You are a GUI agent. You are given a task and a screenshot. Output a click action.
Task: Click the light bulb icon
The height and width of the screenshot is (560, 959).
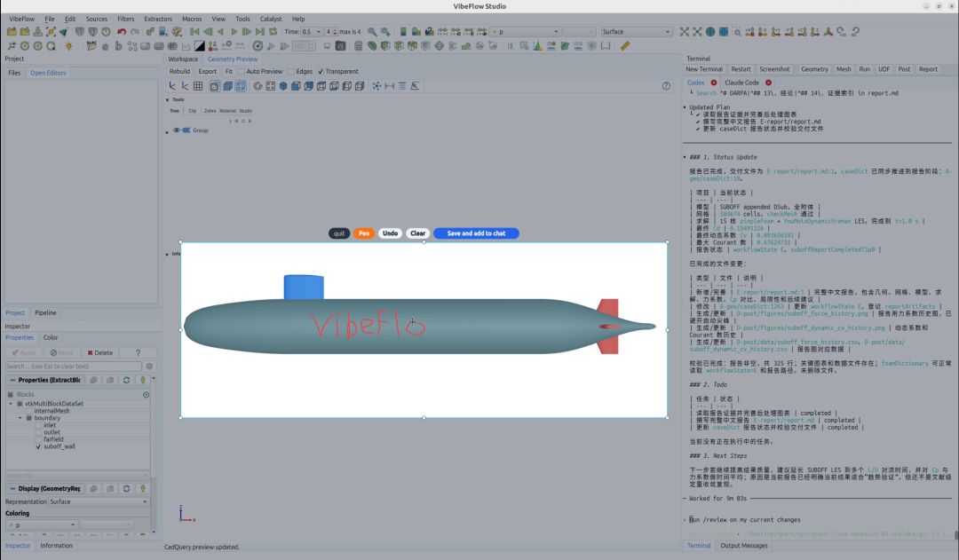[x=68, y=46]
